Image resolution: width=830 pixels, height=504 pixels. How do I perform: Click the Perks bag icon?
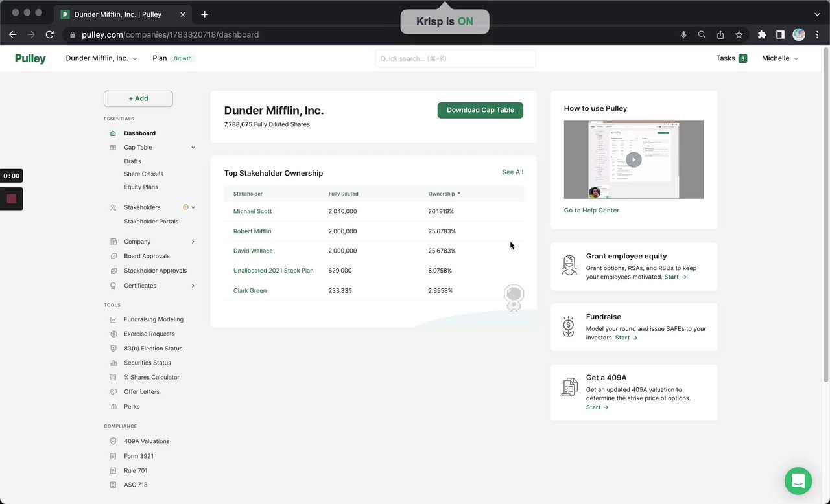point(113,407)
